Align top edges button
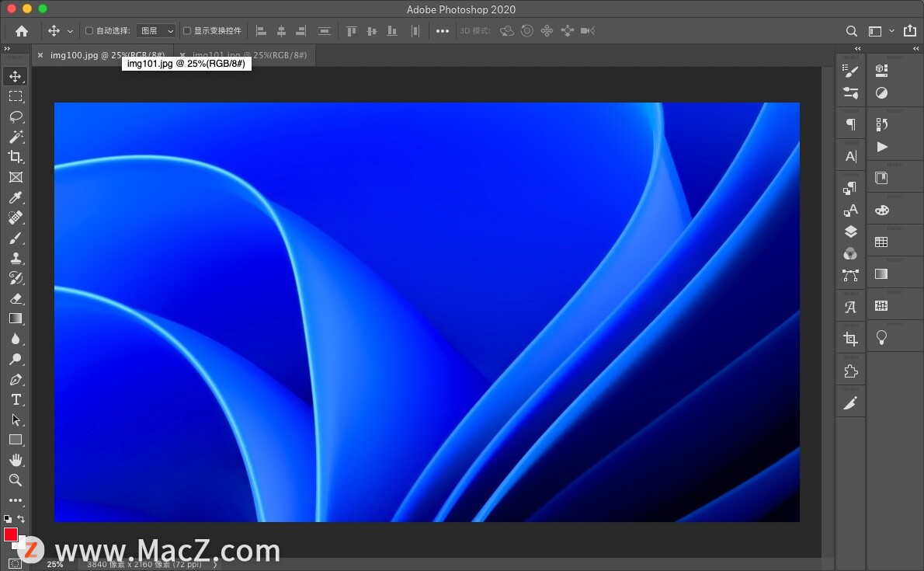Image resolution: width=924 pixels, height=571 pixels. click(351, 30)
